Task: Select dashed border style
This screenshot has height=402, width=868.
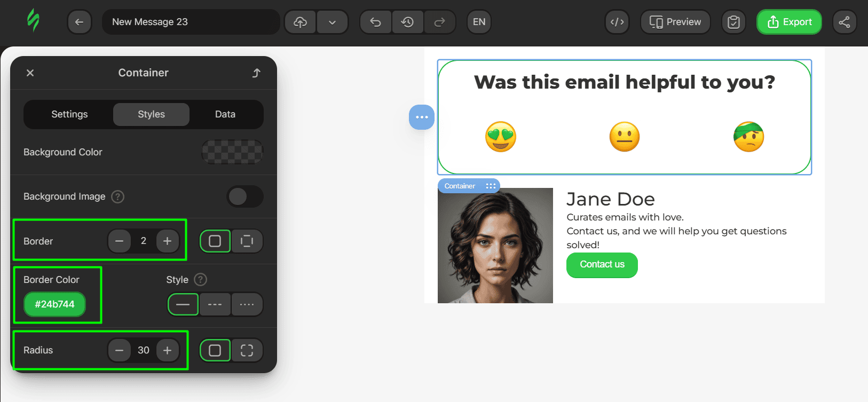Action: pos(215,304)
